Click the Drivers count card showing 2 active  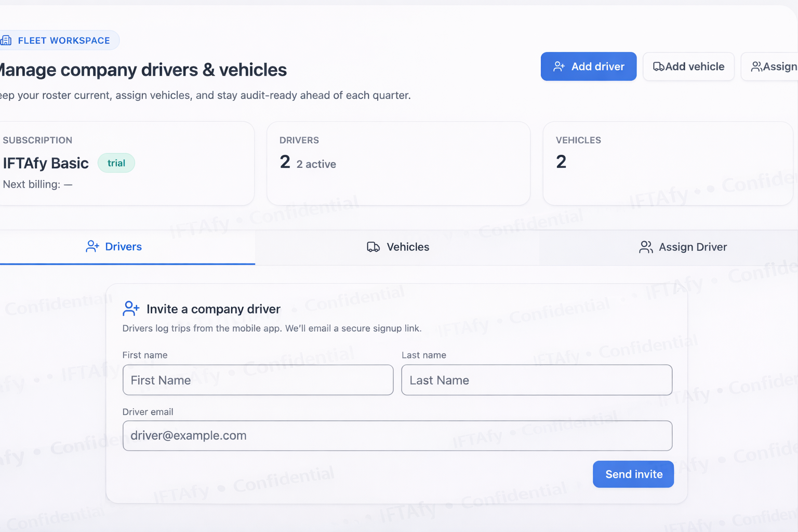pos(398,163)
